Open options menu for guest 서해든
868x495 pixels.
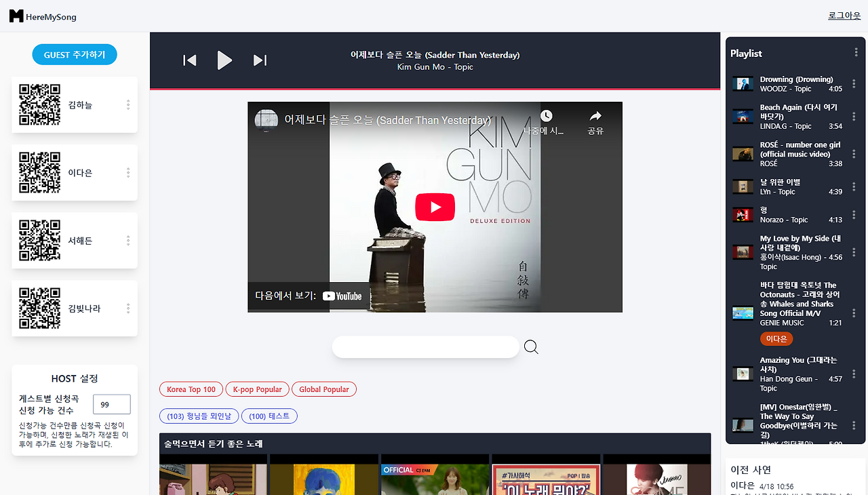(128, 241)
